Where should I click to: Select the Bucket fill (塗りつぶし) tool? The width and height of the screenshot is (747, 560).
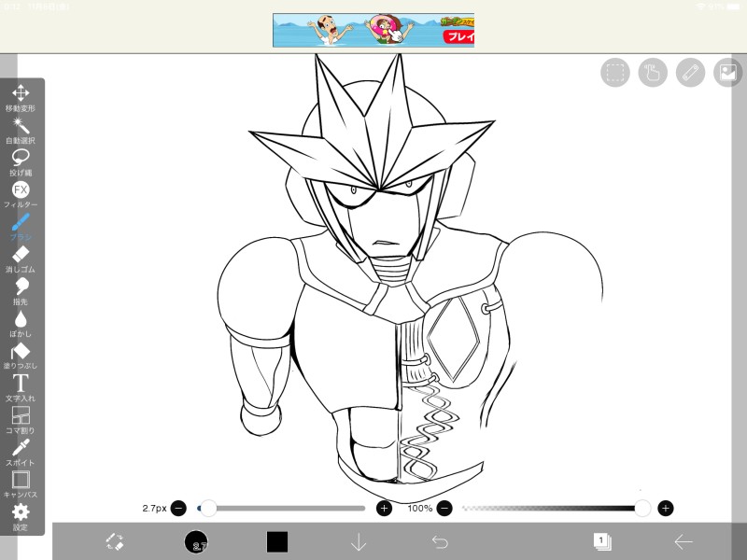click(21, 356)
